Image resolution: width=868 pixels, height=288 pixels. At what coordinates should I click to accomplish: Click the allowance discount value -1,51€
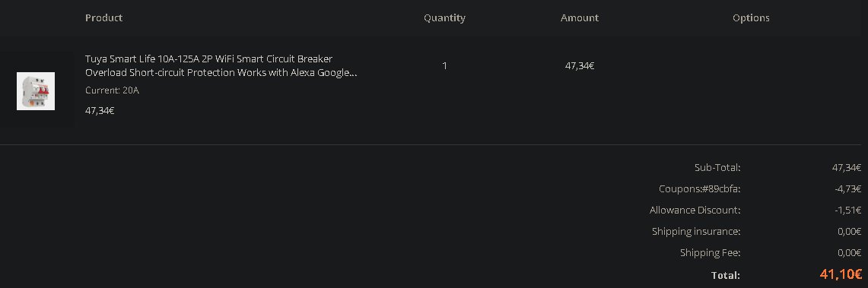point(848,210)
